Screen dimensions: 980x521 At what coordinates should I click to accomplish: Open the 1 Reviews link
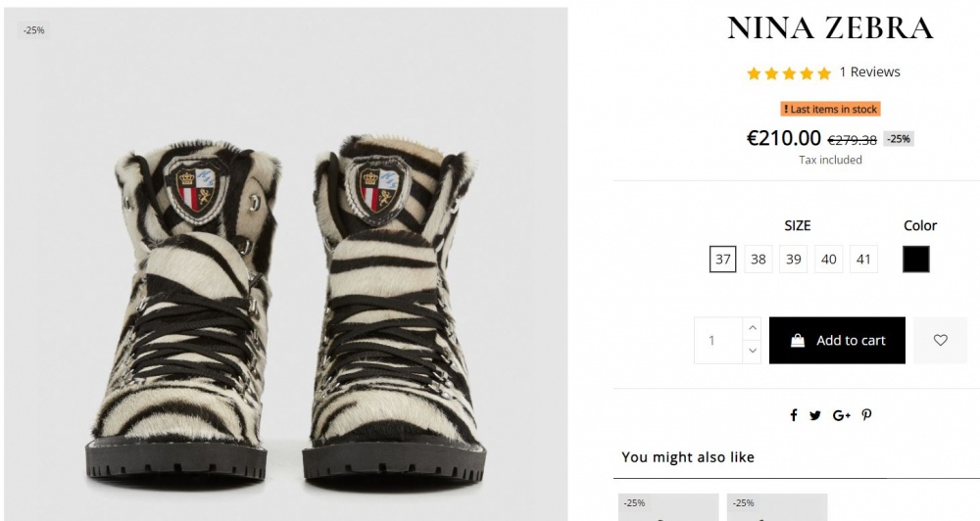(869, 72)
